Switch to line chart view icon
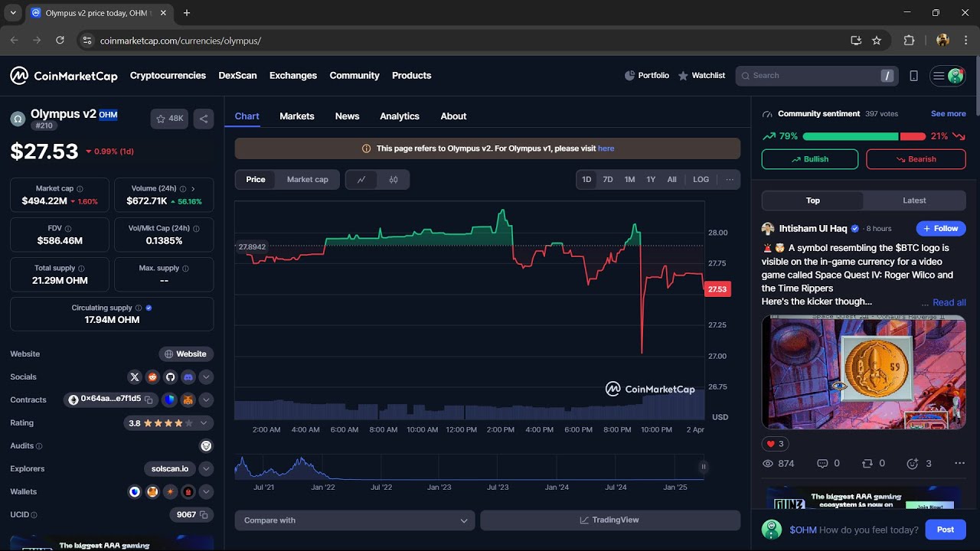 click(x=361, y=180)
